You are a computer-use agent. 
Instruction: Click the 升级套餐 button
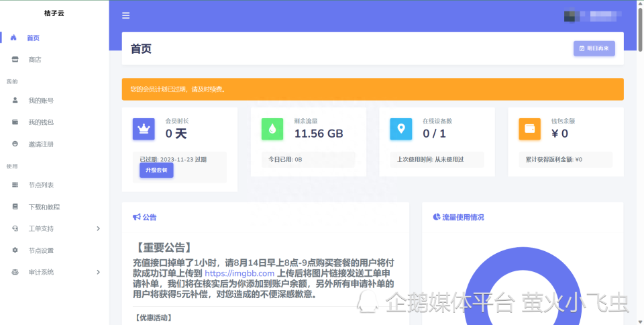[x=156, y=171]
